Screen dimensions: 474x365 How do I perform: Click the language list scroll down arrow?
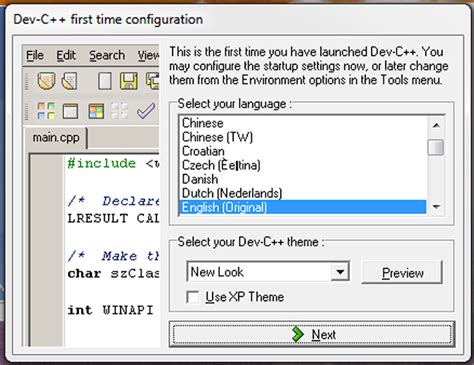436,207
